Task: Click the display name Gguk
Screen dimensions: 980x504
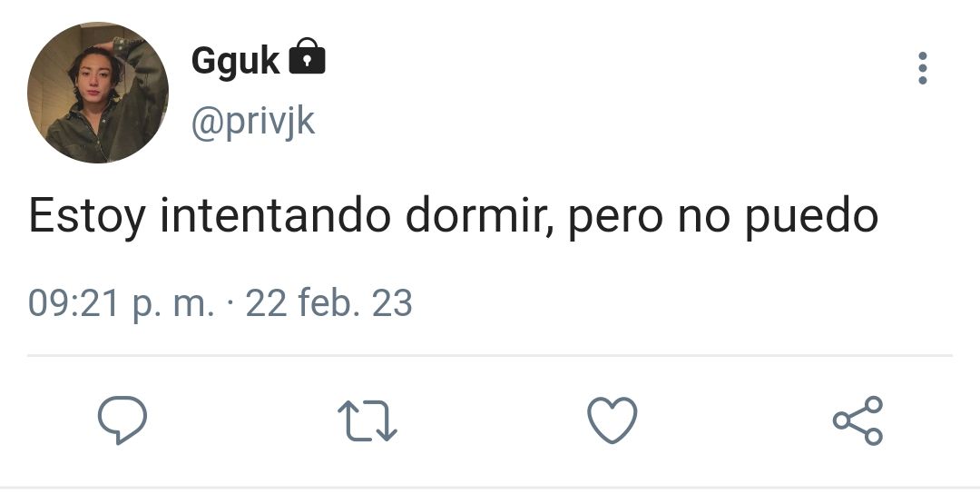Action: [x=236, y=61]
